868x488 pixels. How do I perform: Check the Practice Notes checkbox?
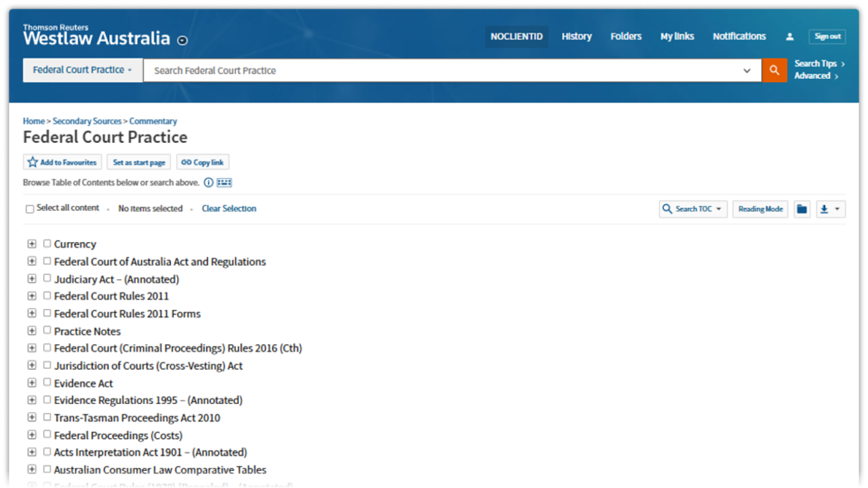pos(47,330)
